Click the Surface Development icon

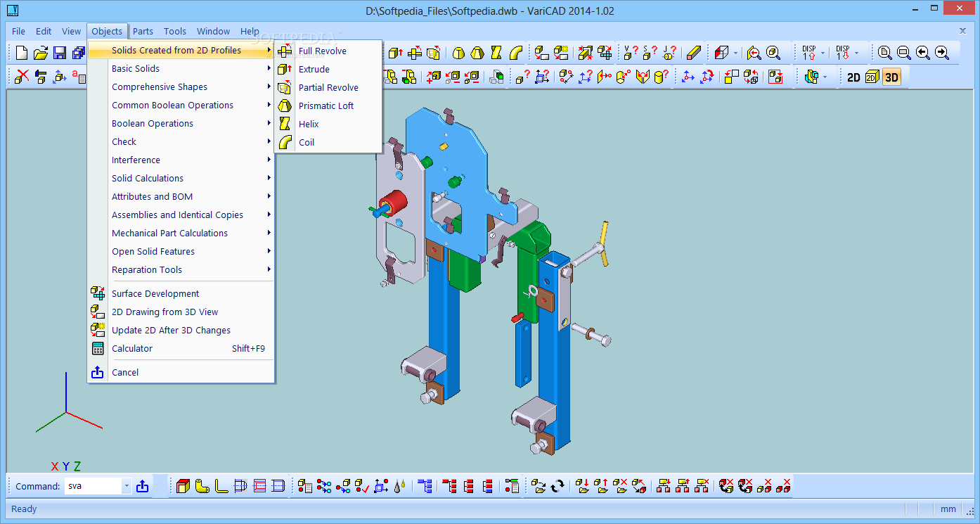[98, 293]
